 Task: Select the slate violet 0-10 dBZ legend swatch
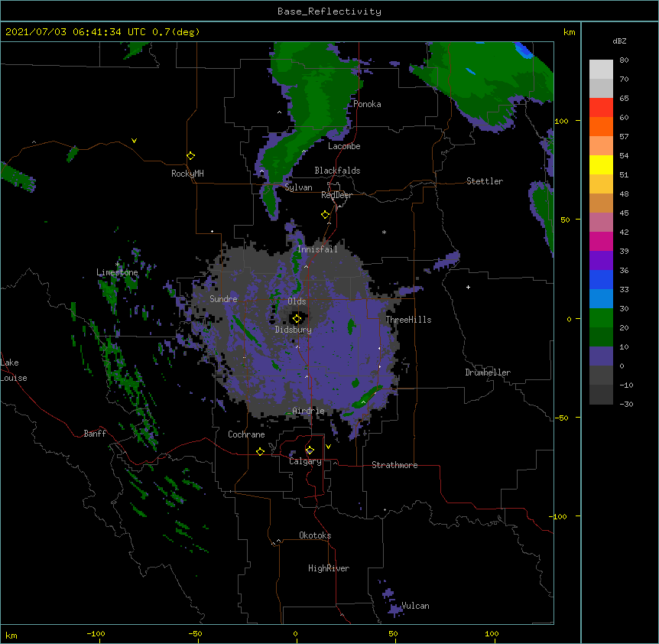601,356
